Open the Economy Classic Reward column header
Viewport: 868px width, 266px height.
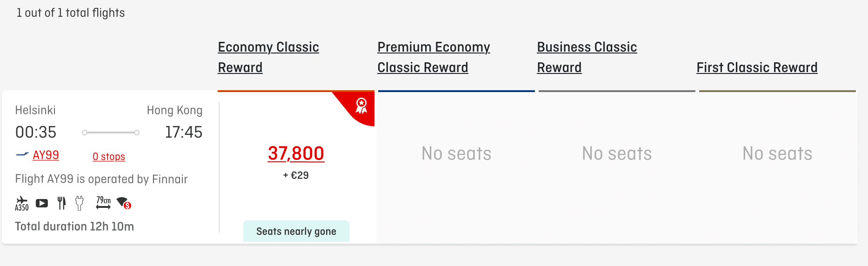(x=268, y=57)
